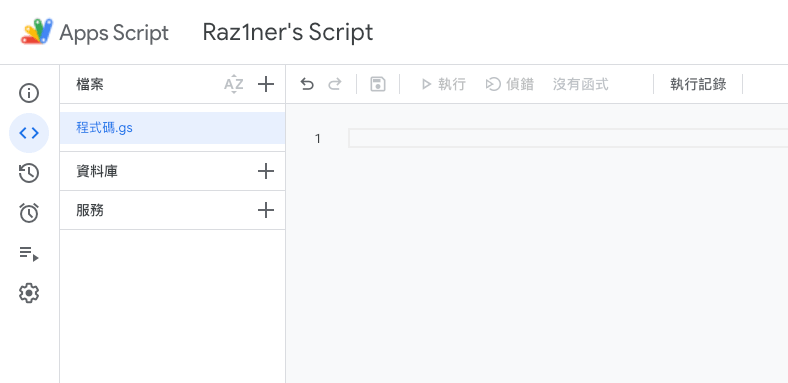The width and height of the screenshot is (788, 383).
Task: Select the Editor code brackets icon
Action: click(x=29, y=133)
